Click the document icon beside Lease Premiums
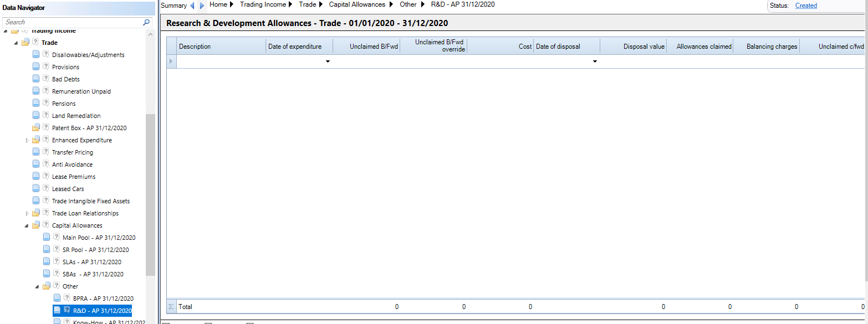This screenshot has width=868, height=324. click(x=36, y=176)
